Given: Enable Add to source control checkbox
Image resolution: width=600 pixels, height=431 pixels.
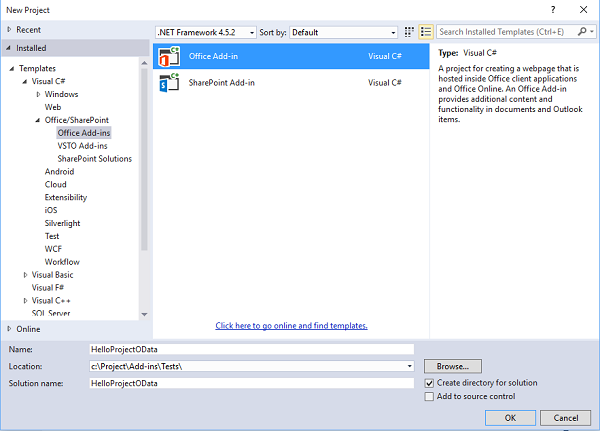Looking at the screenshot, I should (x=429, y=397).
